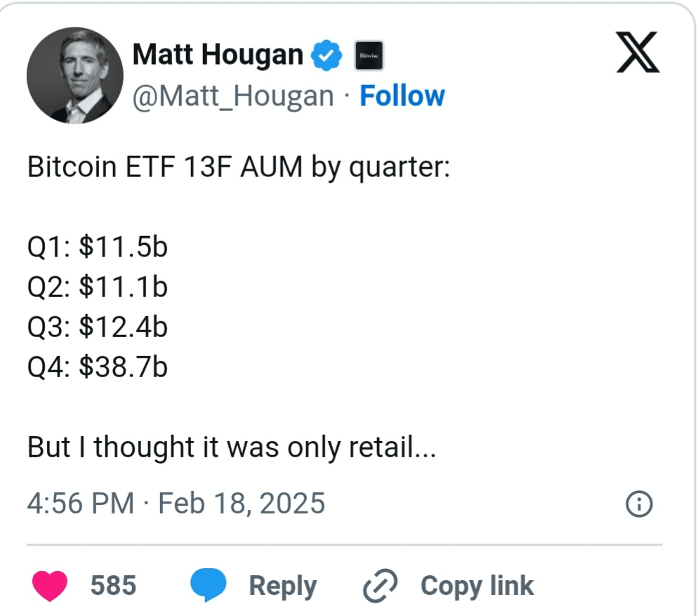Click the Reply button label
This screenshot has height=616, width=698.
tap(282, 586)
